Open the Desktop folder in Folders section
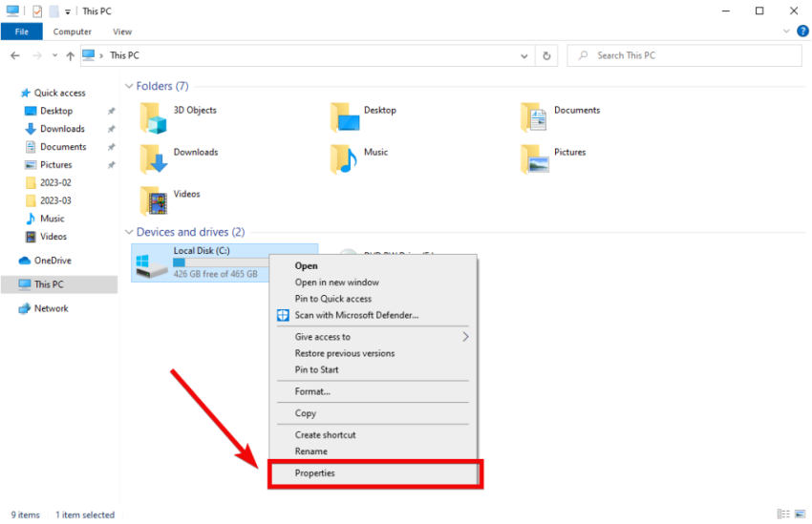This screenshot has width=812, height=524. (x=345, y=116)
